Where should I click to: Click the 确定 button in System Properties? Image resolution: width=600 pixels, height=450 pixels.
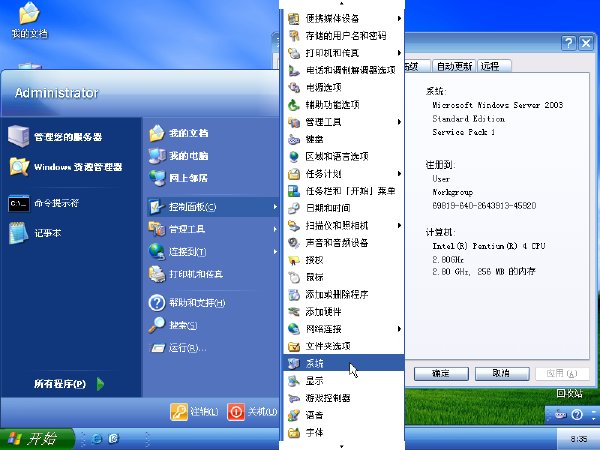pyautogui.click(x=441, y=373)
